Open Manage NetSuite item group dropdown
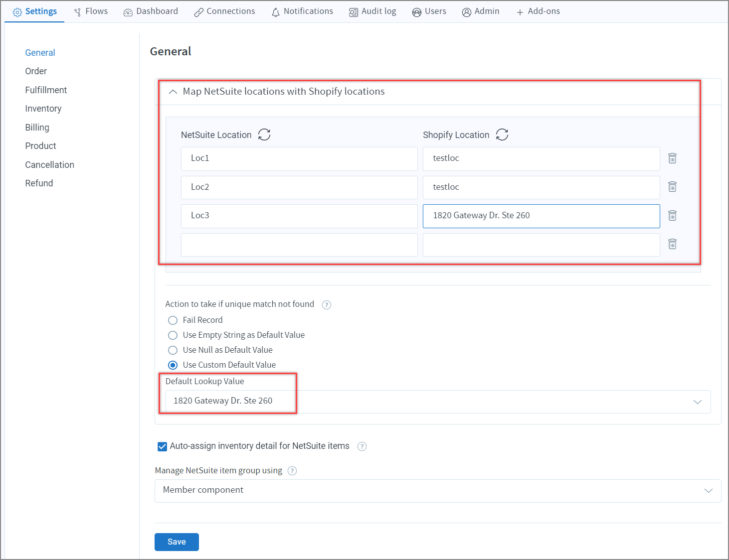Screen dimensions: 729x560 [438, 491]
